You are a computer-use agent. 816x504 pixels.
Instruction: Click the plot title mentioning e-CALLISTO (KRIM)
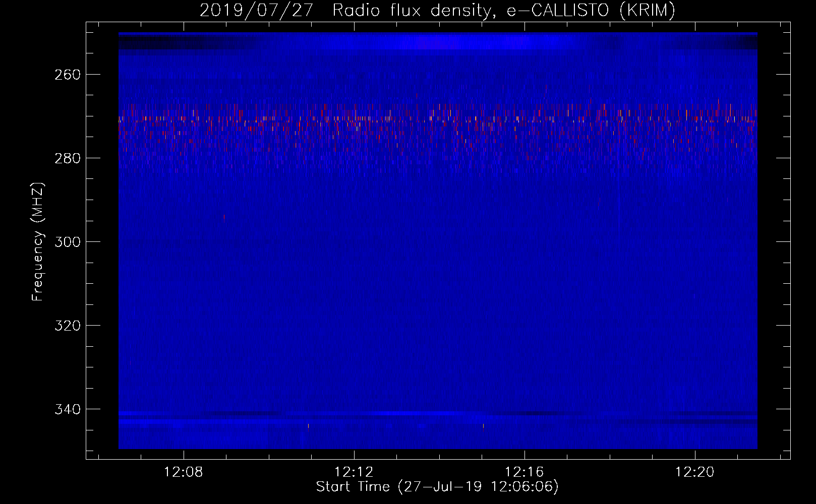point(437,10)
